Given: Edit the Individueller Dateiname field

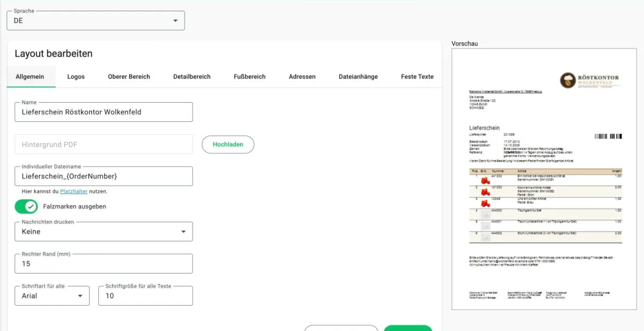Looking at the screenshot, I should click(x=104, y=176).
